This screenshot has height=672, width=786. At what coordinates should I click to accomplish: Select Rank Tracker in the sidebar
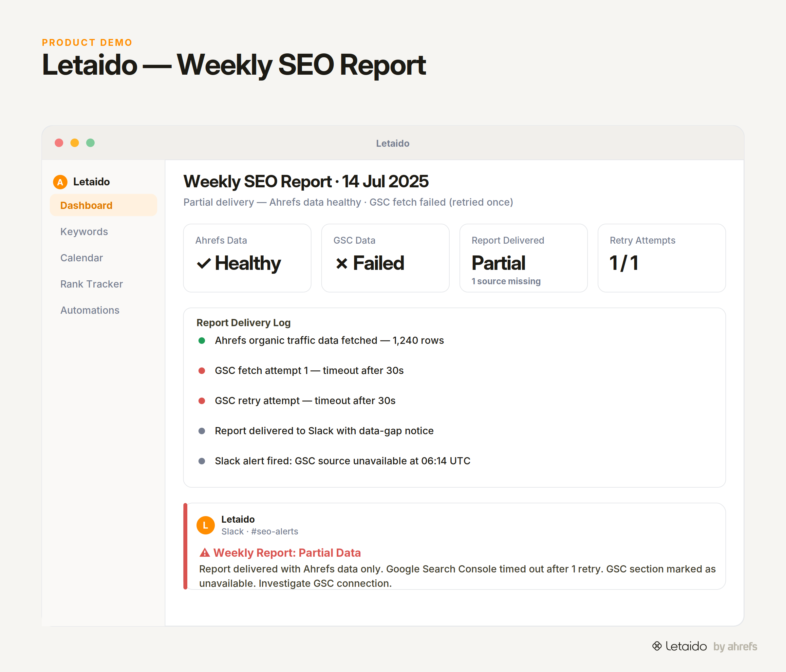(103, 284)
